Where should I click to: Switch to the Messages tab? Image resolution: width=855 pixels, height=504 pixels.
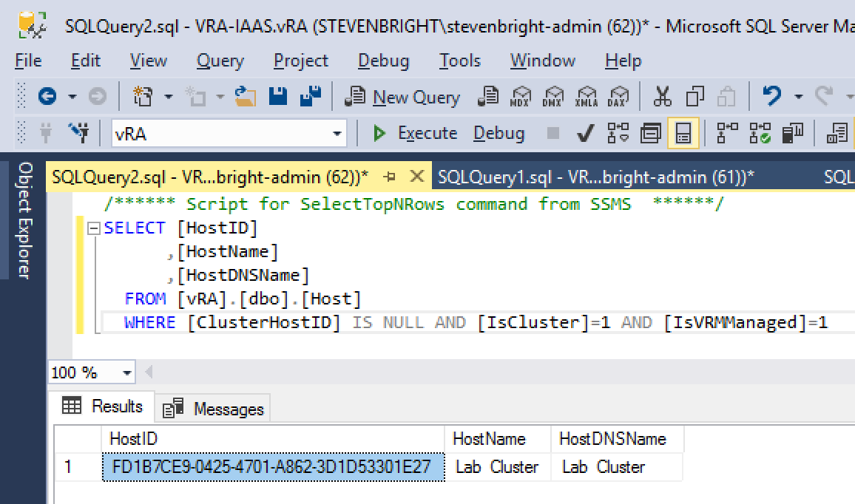[x=215, y=409]
